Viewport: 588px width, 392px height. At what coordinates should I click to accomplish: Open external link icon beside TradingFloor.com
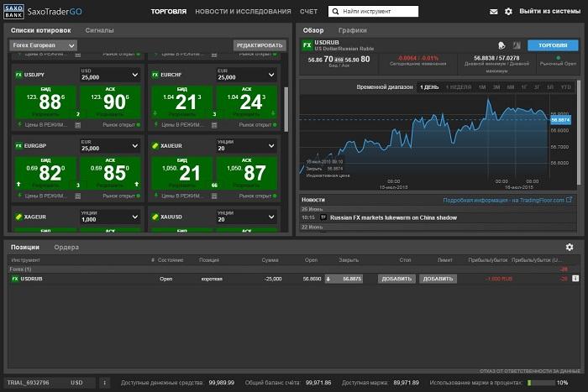(x=570, y=200)
